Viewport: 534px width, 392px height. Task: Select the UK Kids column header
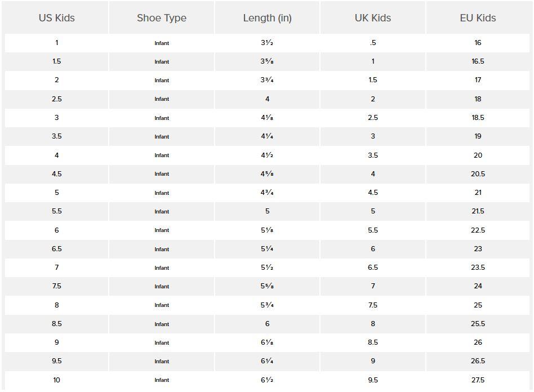[372, 18]
